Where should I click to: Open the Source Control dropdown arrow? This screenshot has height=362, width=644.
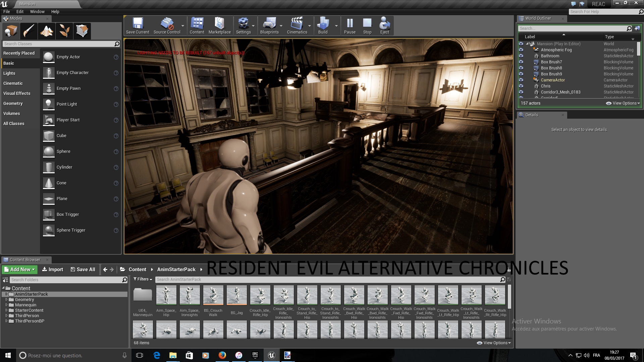pos(183,26)
